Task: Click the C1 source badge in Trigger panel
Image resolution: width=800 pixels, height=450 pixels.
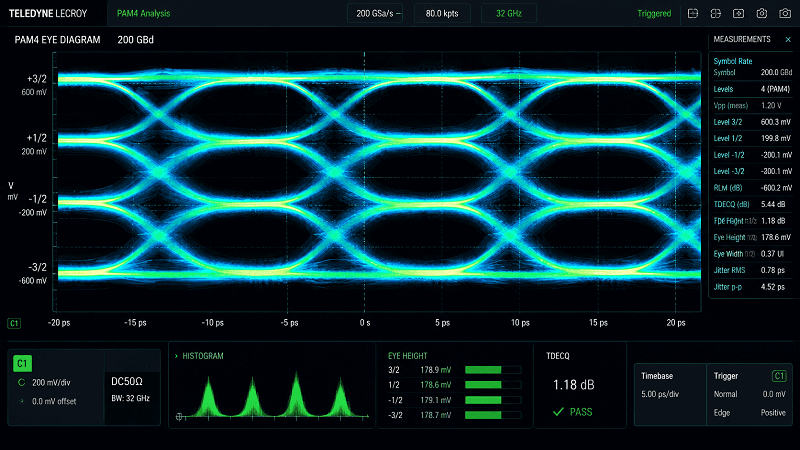Action: 779,376
